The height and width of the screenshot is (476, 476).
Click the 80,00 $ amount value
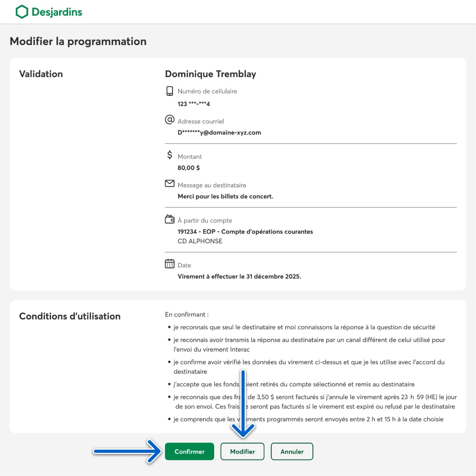(x=189, y=168)
